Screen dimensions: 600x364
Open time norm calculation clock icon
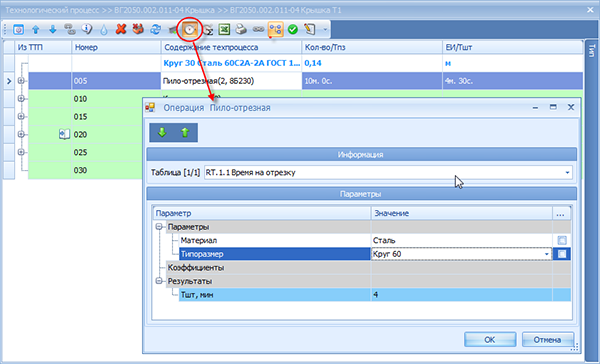(x=190, y=29)
